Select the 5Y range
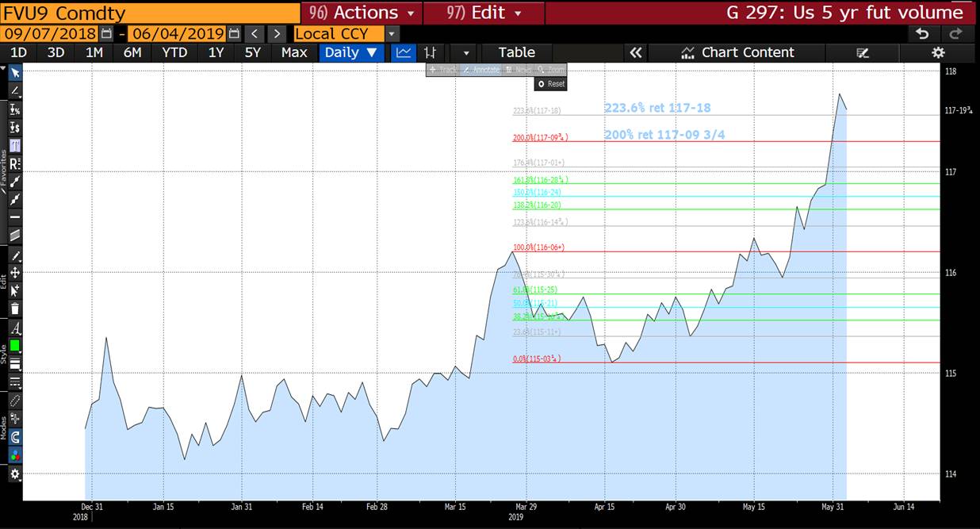 click(x=253, y=52)
